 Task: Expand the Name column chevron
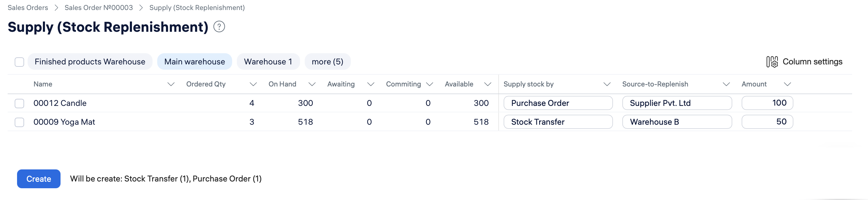(171, 84)
